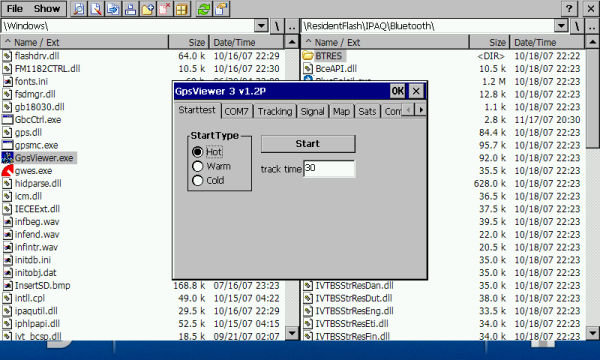Click the Start button
Image resolution: width=600 pixels, height=360 pixels.
[x=308, y=144]
